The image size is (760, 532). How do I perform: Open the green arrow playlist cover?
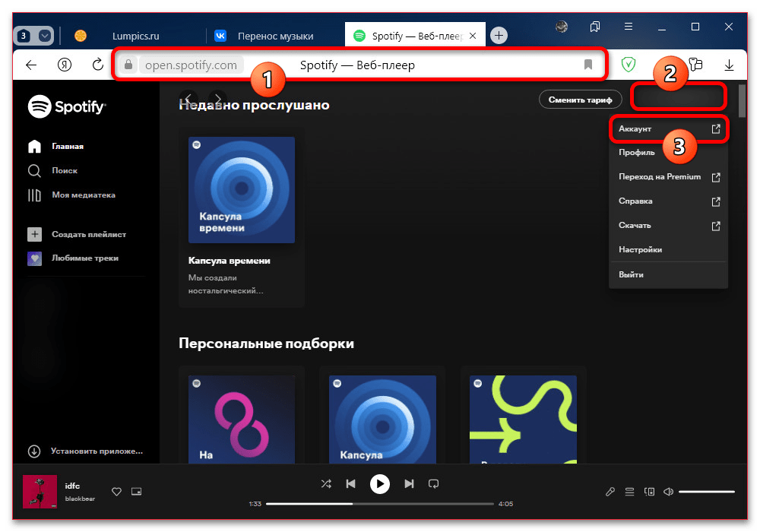[523, 420]
